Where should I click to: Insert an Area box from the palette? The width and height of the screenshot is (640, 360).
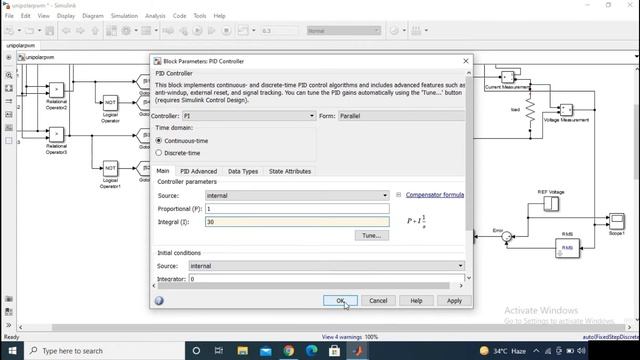click(9, 141)
